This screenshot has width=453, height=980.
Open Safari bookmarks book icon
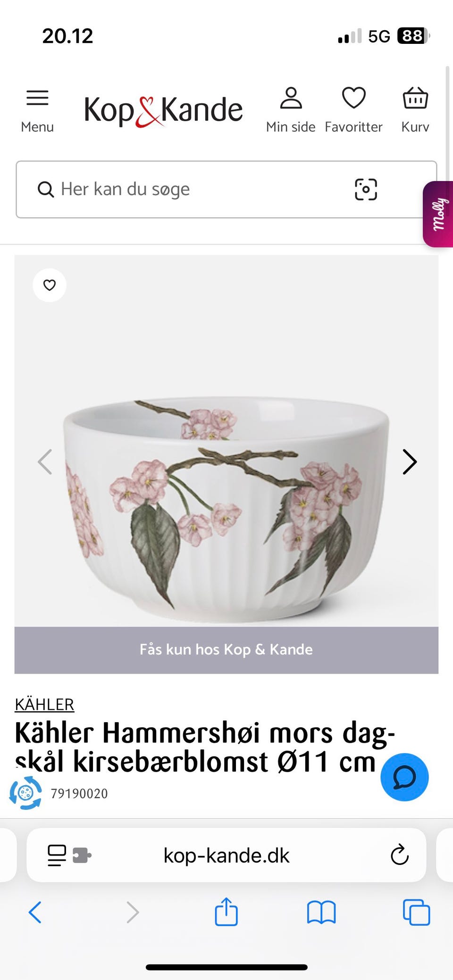tap(321, 913)
